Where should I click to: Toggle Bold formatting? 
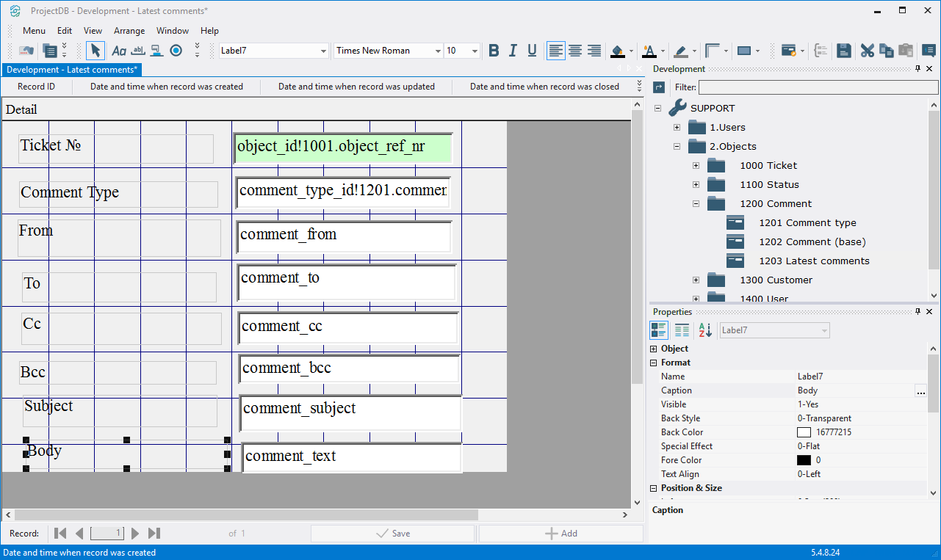494,51
